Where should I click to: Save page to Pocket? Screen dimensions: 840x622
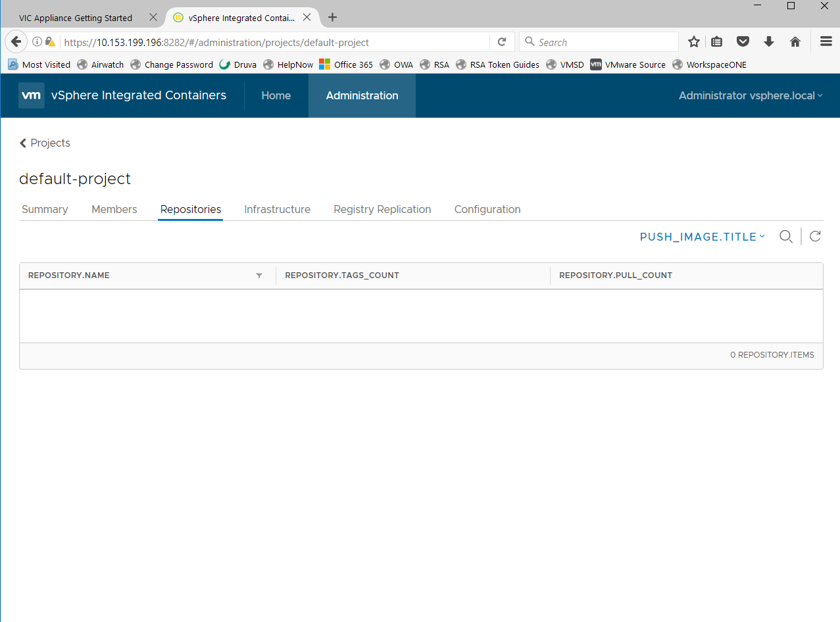point(743,41)
